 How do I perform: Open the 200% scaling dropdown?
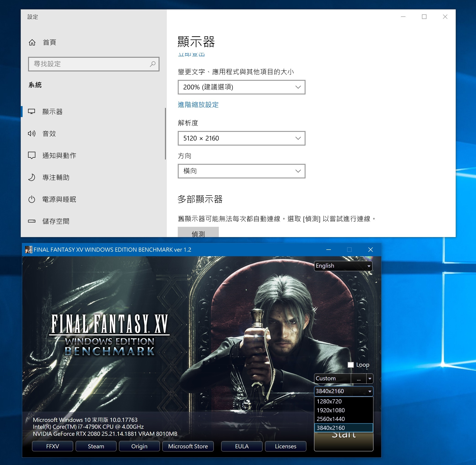[242, 87]
